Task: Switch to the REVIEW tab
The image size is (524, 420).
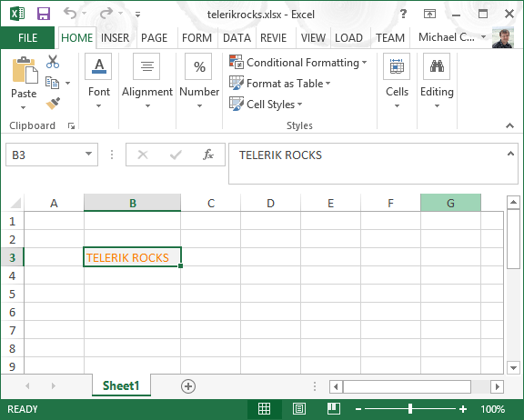Action: pyautogui.click(x=273, y=37)
